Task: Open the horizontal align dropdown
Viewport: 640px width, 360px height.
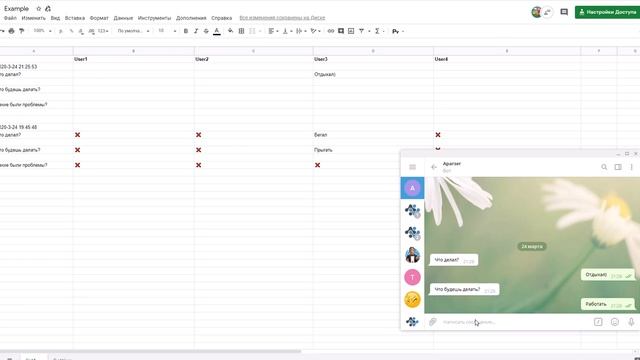Action: [273, 31]
